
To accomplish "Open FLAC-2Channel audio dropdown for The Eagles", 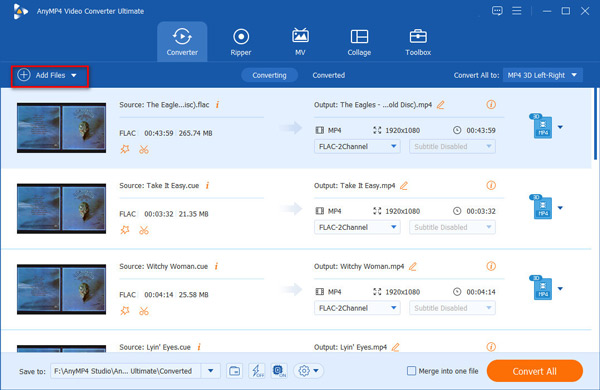I will click(x=357, y=147).
